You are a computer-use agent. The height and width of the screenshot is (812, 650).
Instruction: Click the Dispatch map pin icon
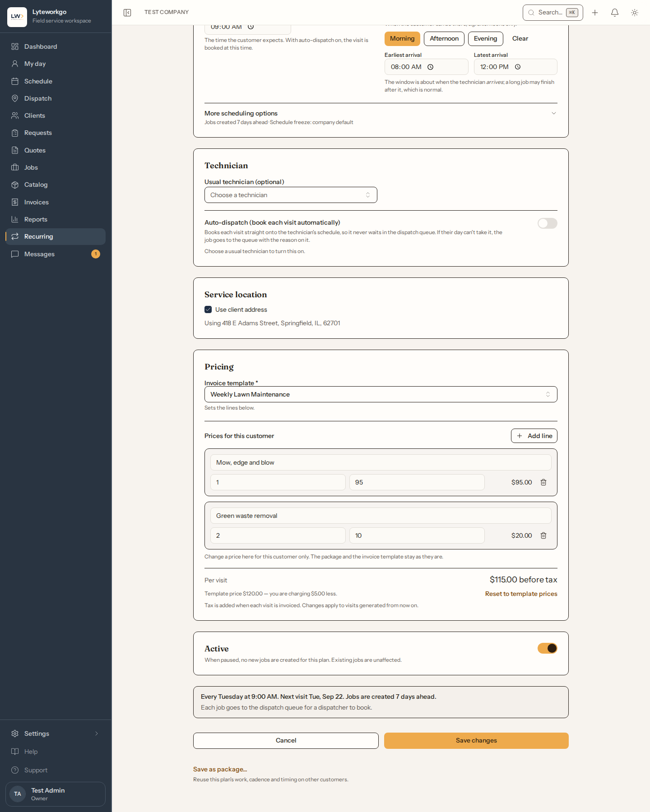click(x=15, y=98)
